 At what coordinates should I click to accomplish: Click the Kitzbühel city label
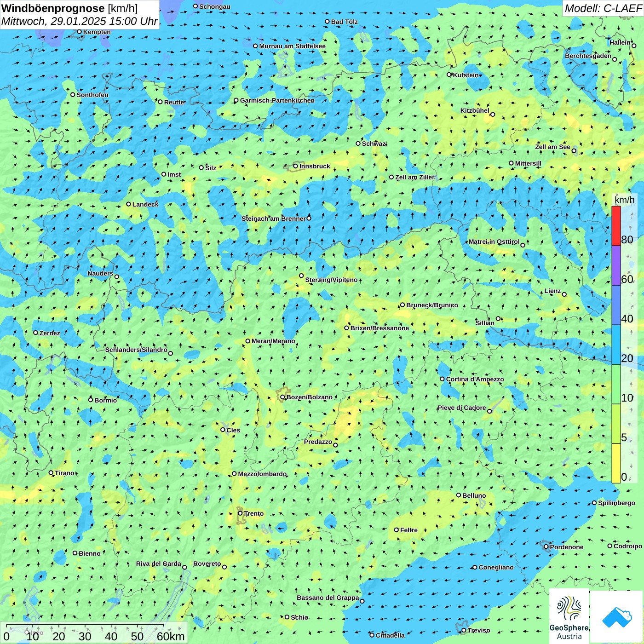pos(475,110)
